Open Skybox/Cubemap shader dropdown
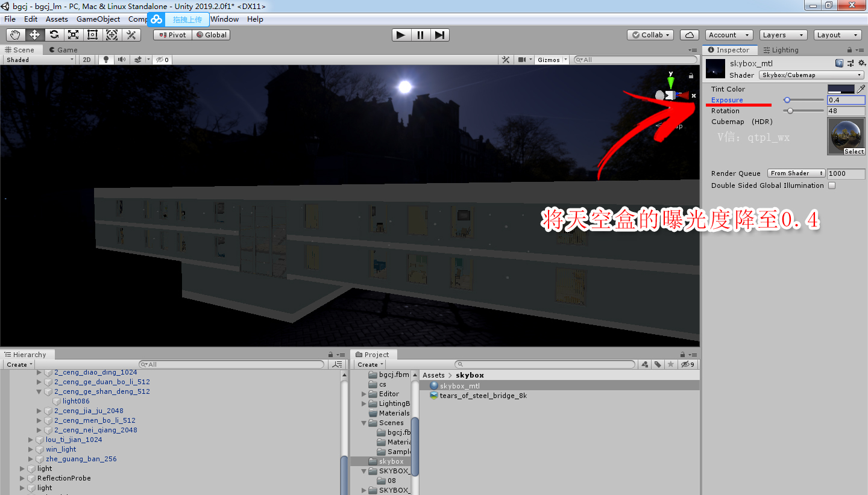 [x=812, y=75]
